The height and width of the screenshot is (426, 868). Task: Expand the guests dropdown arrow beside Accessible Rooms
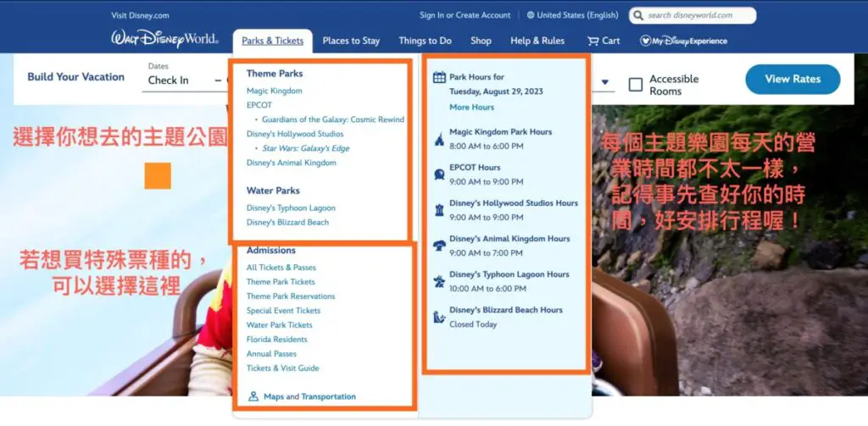pos(606,83)
